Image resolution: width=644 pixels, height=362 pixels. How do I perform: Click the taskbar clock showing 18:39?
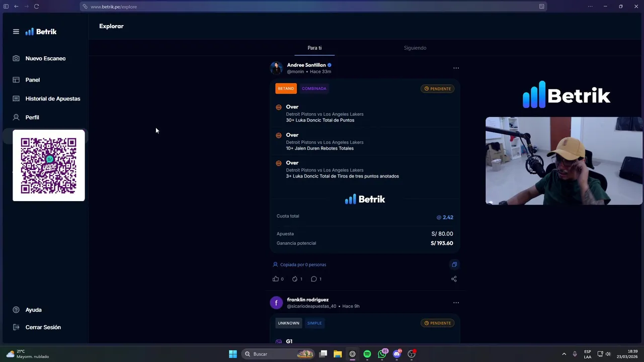click(x=627, y=354)
